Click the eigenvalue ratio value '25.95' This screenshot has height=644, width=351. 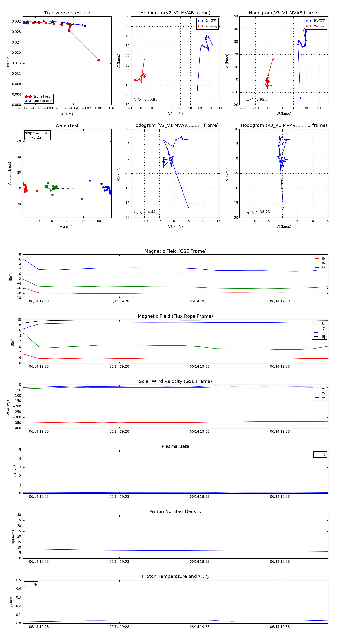[152, 100]
